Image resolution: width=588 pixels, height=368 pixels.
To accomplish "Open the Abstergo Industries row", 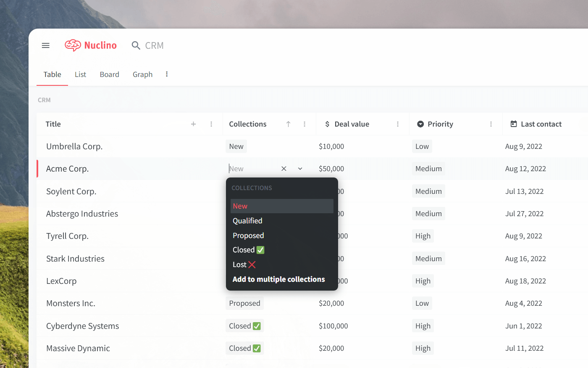I will 82,214.
